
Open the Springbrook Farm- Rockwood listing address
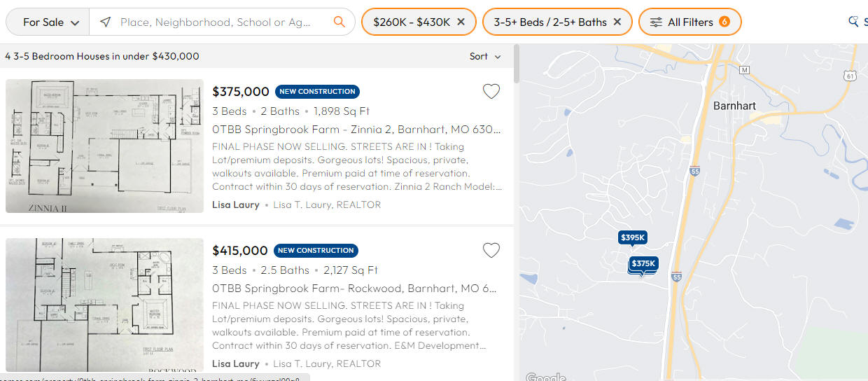point(354,289)
